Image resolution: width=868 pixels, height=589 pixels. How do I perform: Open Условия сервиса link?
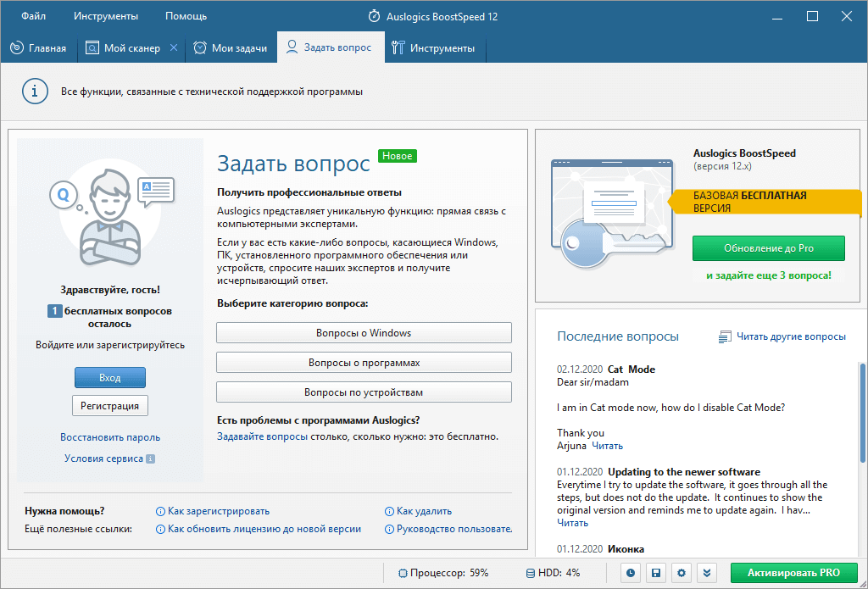(x=103, y=458)
